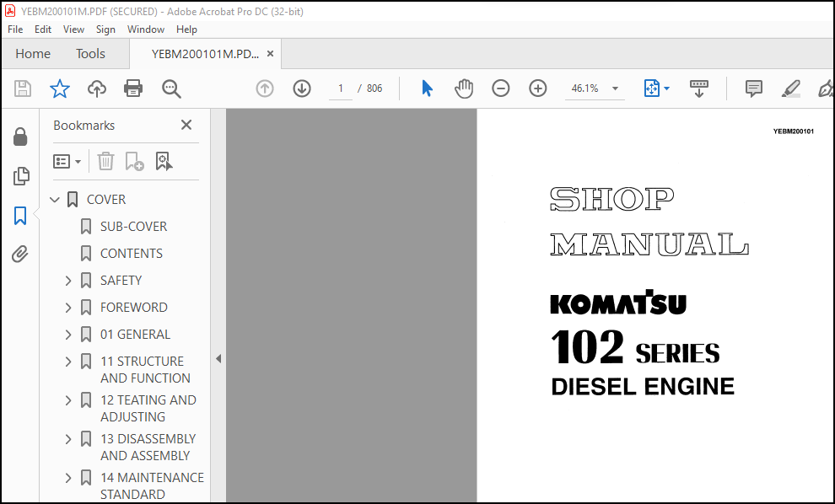Open Attachments paperclip panel

tap(20, 255)
